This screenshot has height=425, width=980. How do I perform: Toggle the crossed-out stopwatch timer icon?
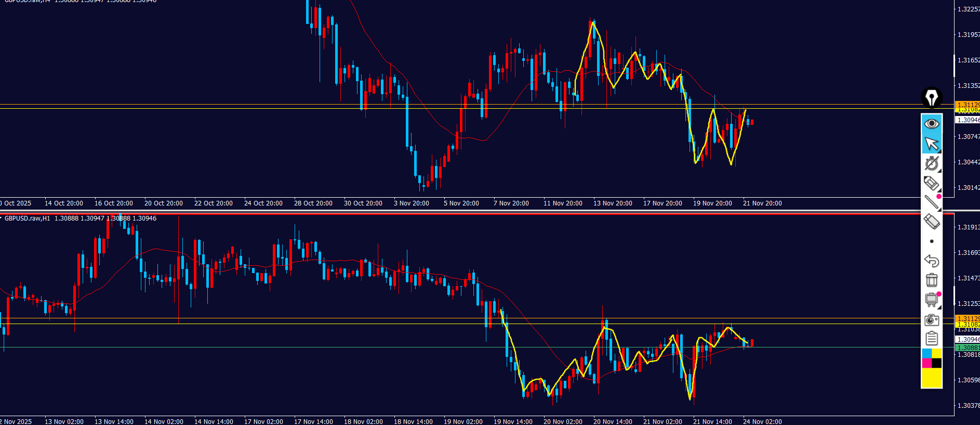click(x=931, y=163)
